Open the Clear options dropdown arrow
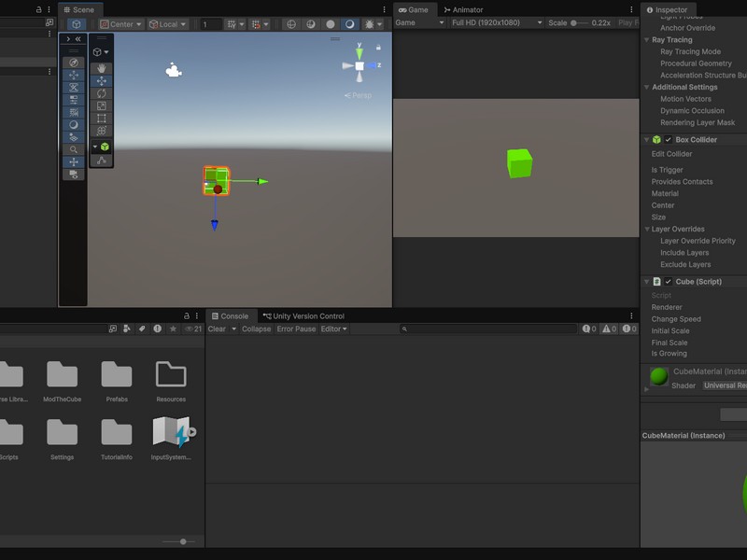Image resolution: width=747 pixels, height=560 pixels. click(x=234, y=329)
